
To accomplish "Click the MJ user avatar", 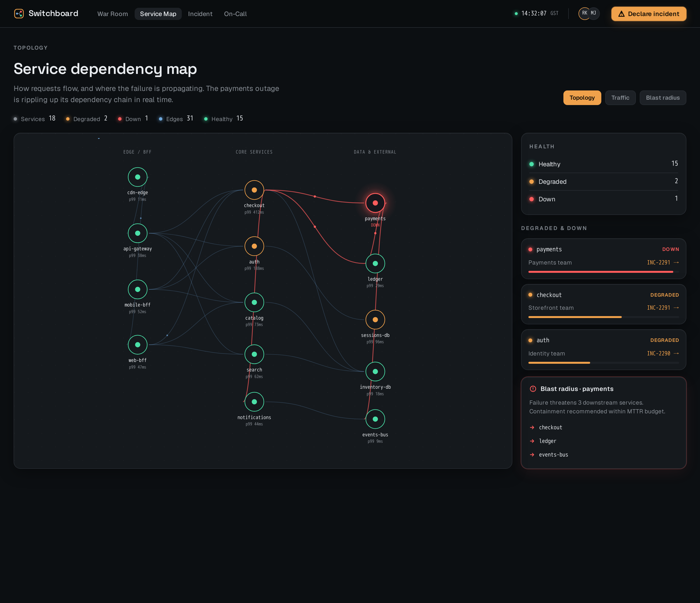I will coord(594,14).
